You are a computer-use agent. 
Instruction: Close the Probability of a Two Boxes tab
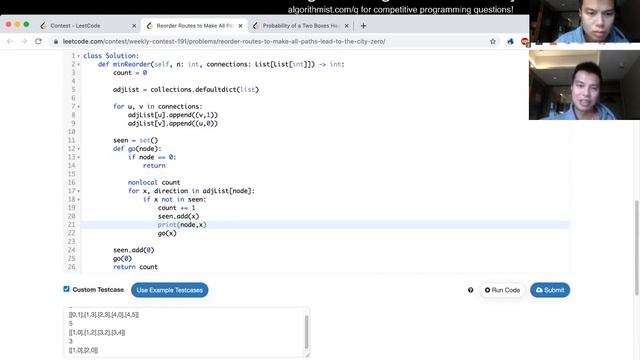point(347,26)
